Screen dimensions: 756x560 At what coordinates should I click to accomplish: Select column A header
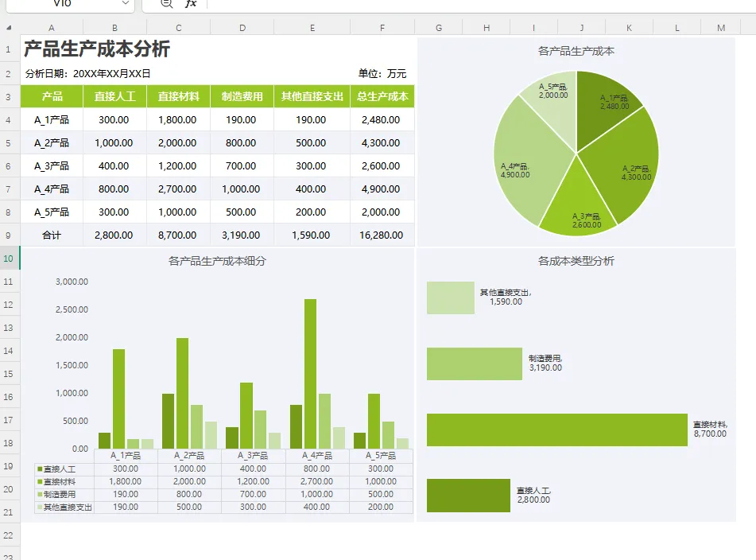point(52,28)
